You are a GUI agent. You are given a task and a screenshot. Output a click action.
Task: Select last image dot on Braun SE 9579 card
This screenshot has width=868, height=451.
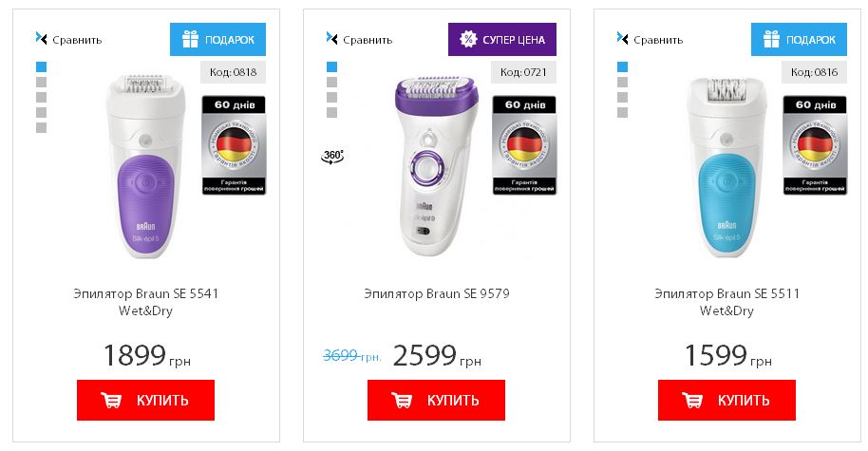pyautogui.click(x=331, y=112)
